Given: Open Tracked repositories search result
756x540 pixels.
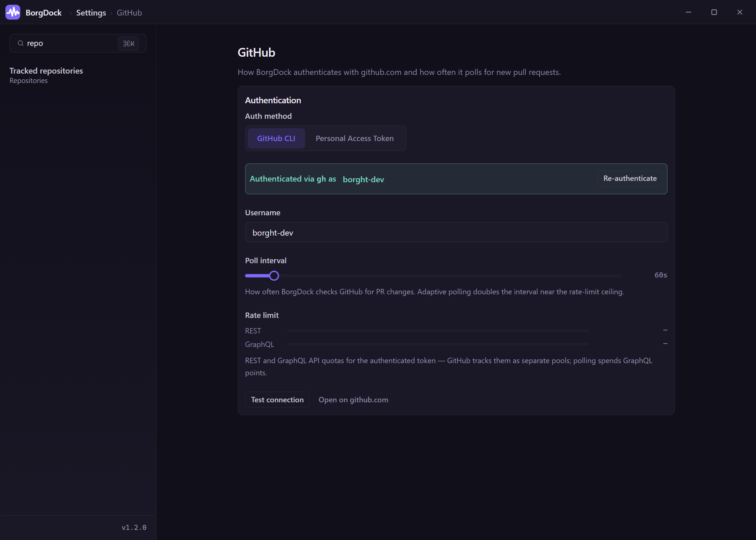Looking at the screenshot, I should click(x=78, y=75).
